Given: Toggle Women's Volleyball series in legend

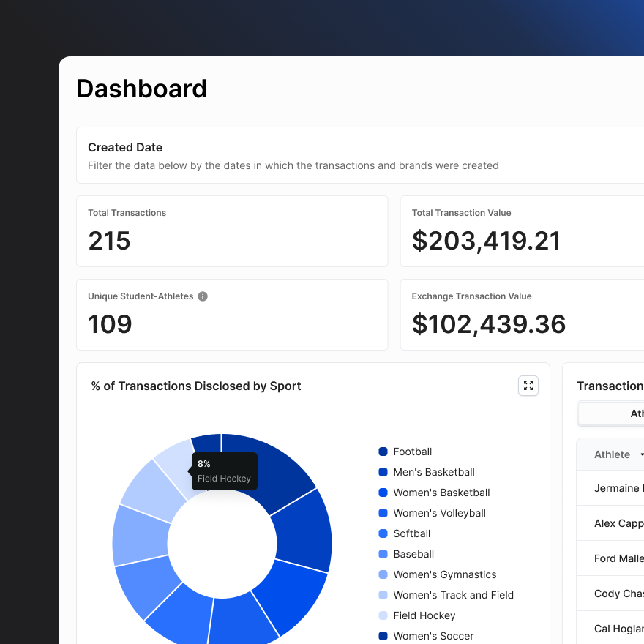Looking at the screenshot, I should click(439, 513).
